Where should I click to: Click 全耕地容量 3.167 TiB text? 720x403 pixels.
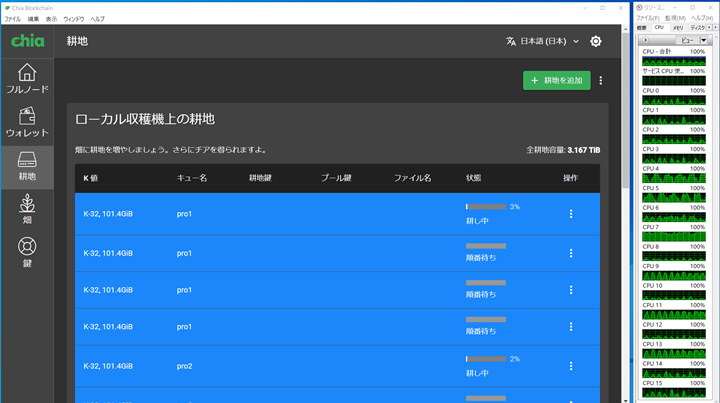tap(563, 150)
